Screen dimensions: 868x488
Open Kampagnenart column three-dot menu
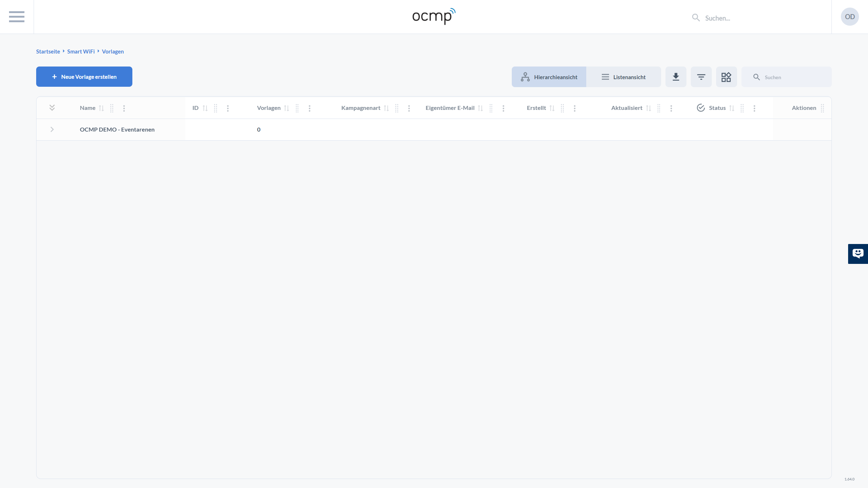pyautogui.click(x=409, y=108)
